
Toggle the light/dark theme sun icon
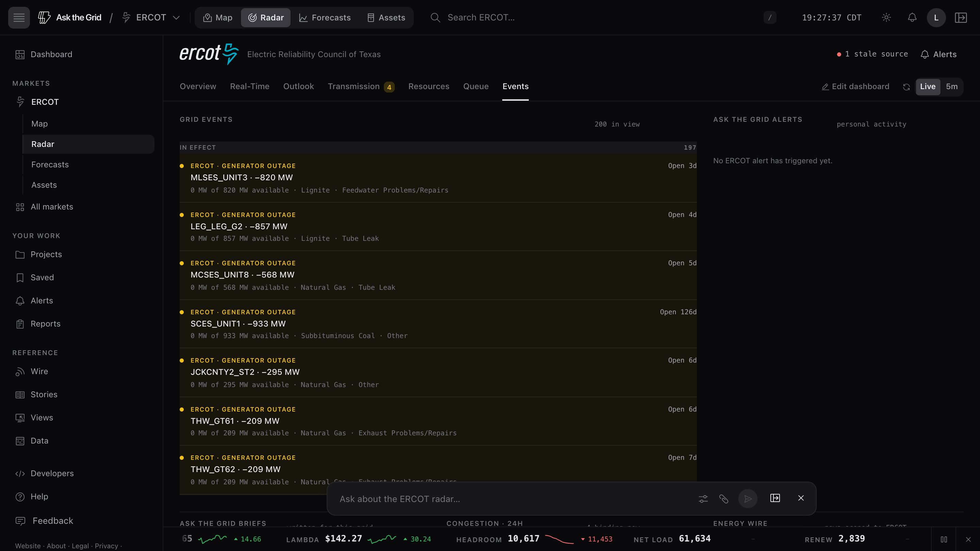(886, 17)
